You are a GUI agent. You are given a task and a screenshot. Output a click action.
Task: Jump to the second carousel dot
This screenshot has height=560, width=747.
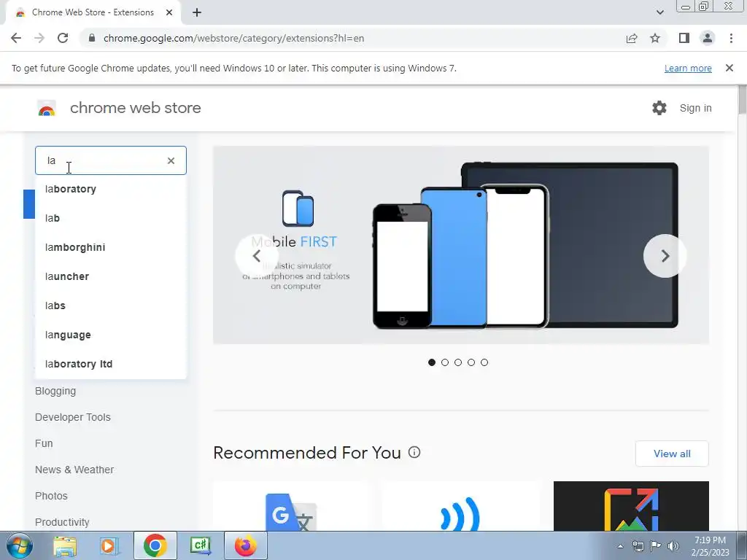coord(445,362)
